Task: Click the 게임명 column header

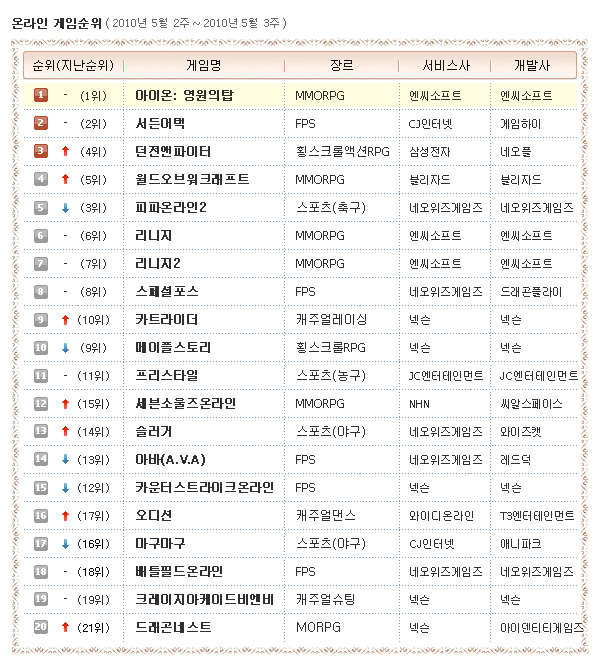Action: point(204,65)
